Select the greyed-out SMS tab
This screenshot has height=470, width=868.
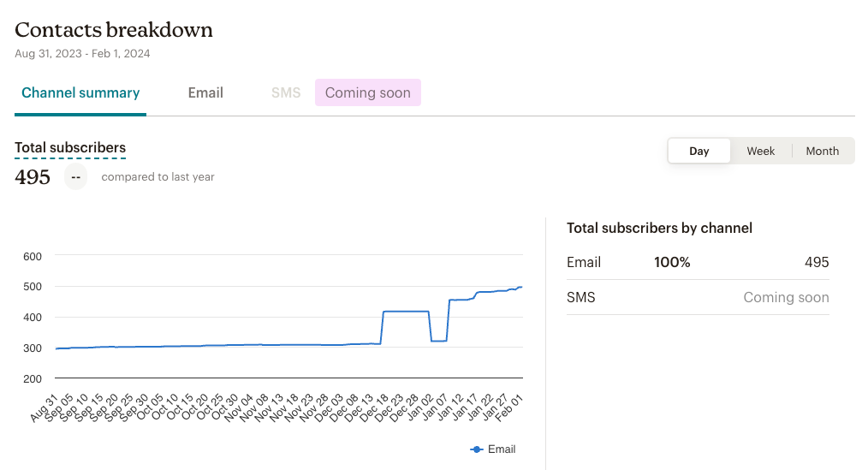(x=286, y=92)
